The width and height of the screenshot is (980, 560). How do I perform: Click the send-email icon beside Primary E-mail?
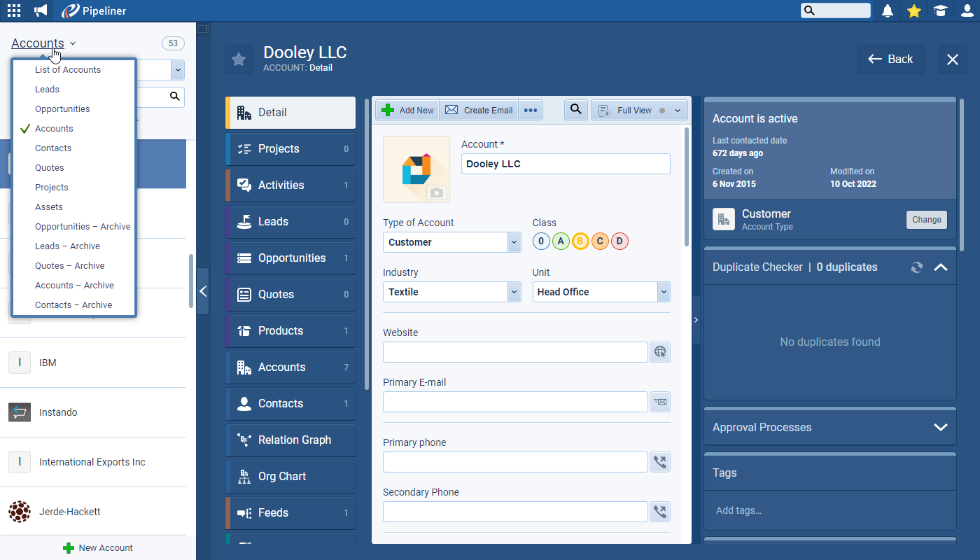pyautogui.click(x=659, y=402)
